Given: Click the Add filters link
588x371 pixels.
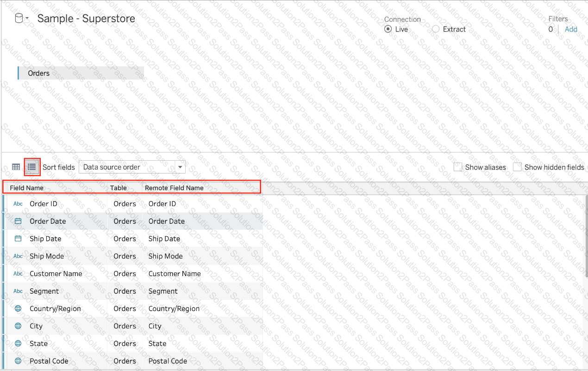Looking at the screenshot, I should pyautogui.click(x=571, y=29).
